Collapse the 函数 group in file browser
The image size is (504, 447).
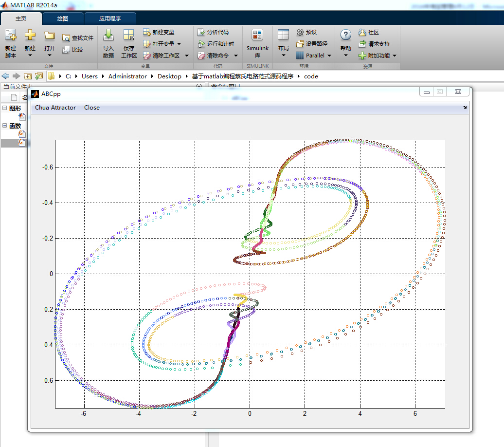(4, 126)
